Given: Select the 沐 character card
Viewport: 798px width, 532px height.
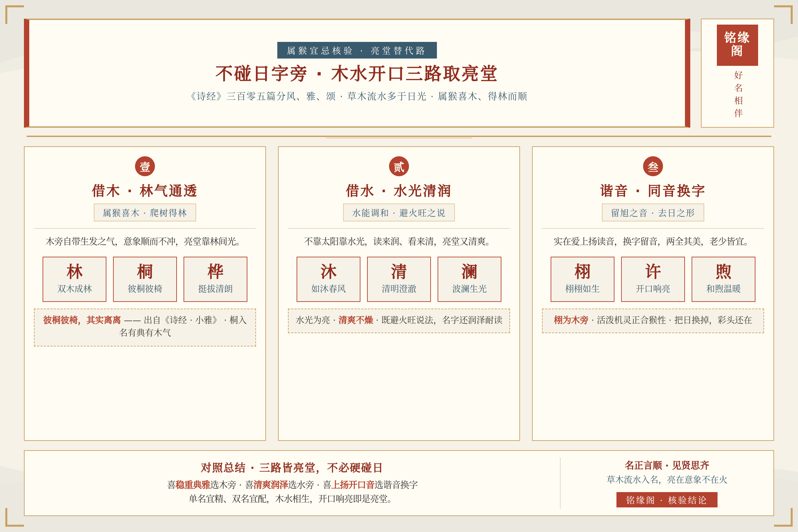Looking at the screenshot, I should pyautogui.click(x=329, y=279).
